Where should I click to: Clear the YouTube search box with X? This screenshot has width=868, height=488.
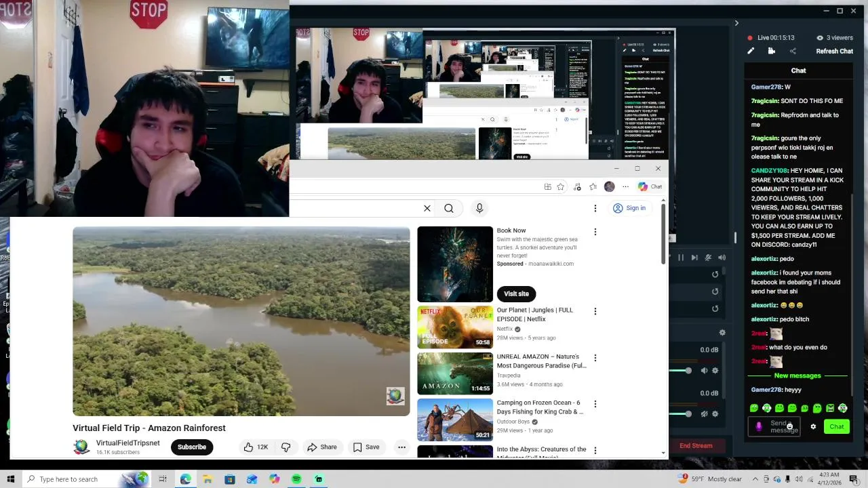(x=427, y=208)
